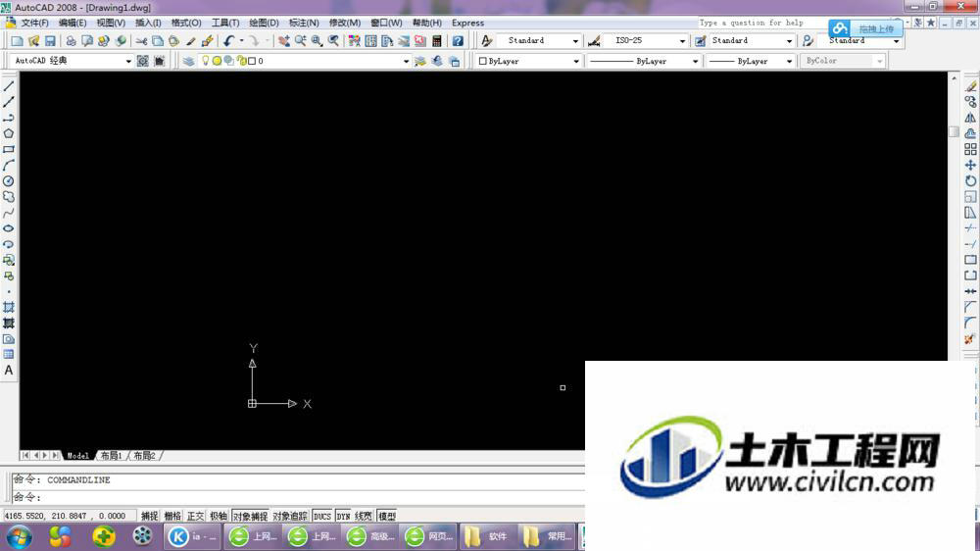Open the 软件 folder in taskbar
Image resolution: width=980 pixels, height=551 pixels.
487,536
